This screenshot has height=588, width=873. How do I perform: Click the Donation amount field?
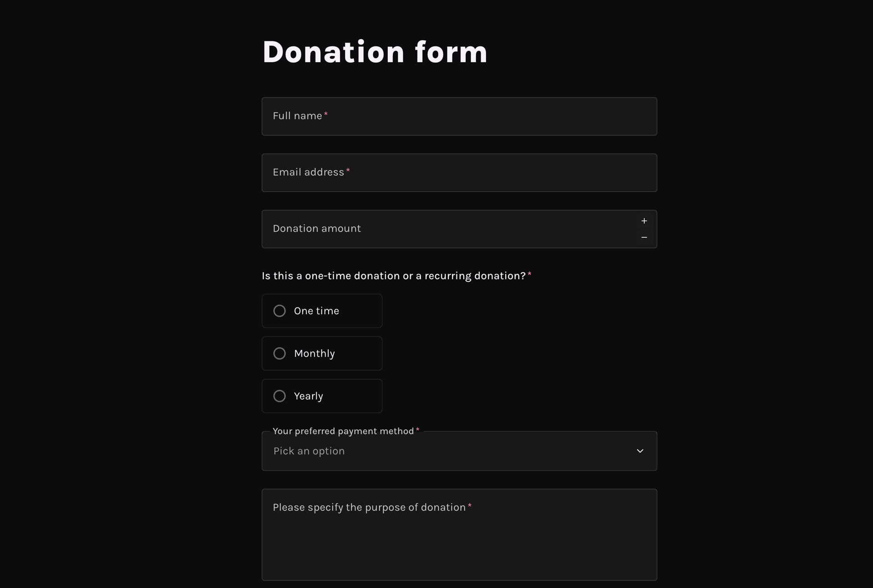pos(432,228)
